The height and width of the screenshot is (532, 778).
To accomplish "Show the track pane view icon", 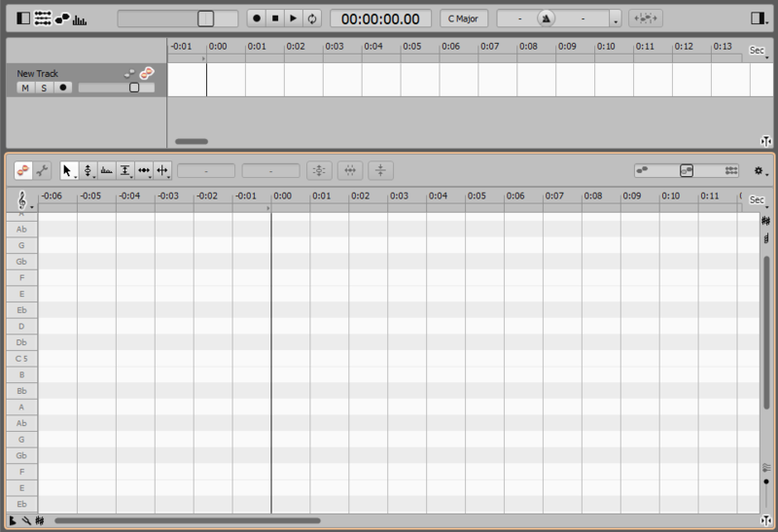I will (x=43, y=18).
